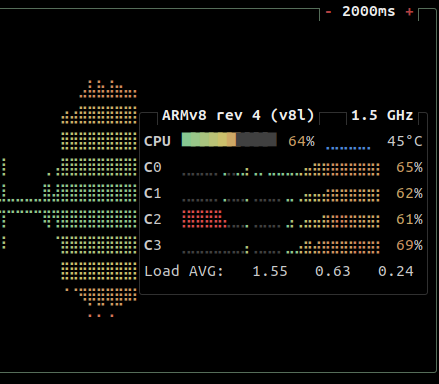This screenshot has height=384, width=439.
Task: Click the ARMv8 rev 4 (v8l) title
Action: tap(238, 115)
